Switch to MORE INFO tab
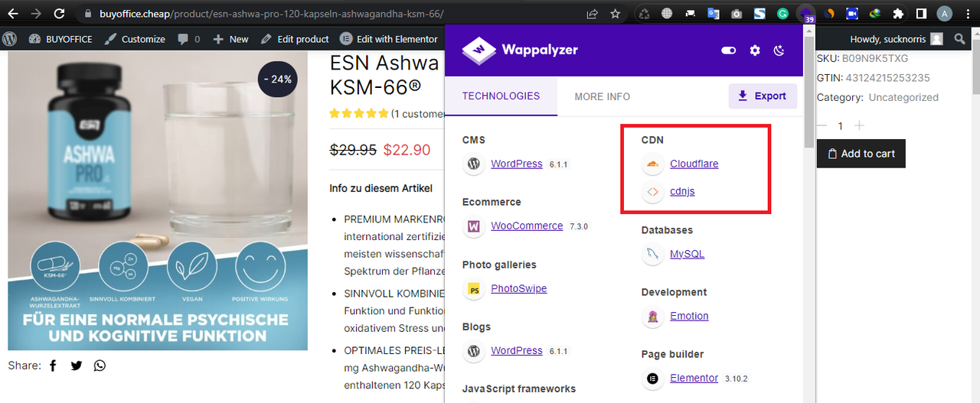Image resolution: width=980 pixels, height=403 pixels. coord(603,96)
